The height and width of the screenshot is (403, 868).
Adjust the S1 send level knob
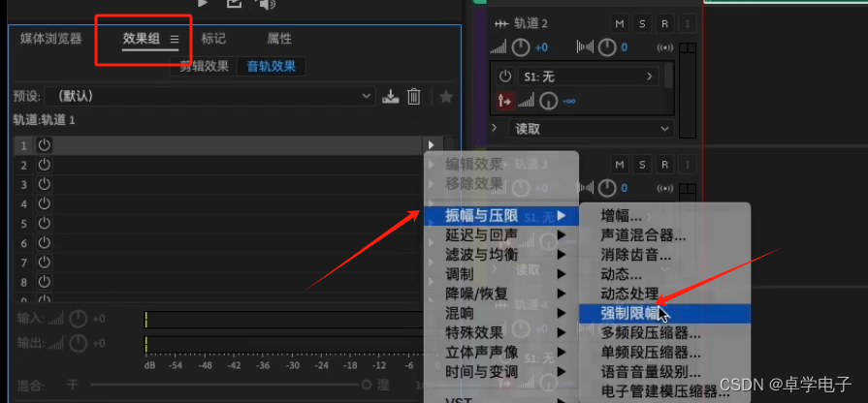click(549, 101)
